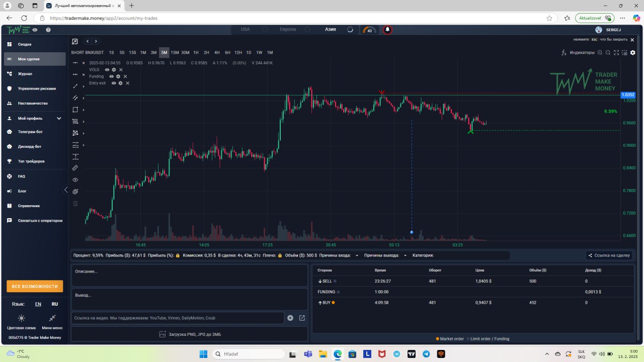Expand the trend line tool options
Screen dimensions: 644x362
(84, 86)
